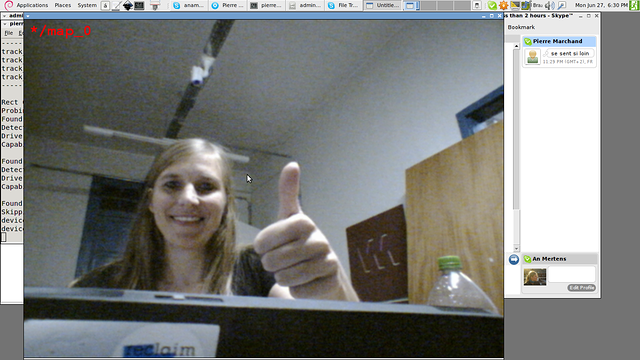
Task: Switch to the 'Pierre ...' taskbar window
Action: coord(228,5)
